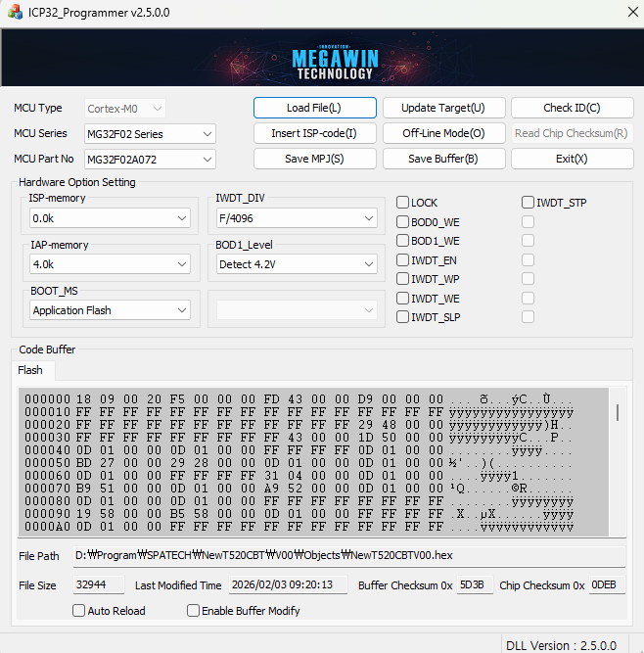Image resolution: width=644 pixels, height=653 pixels.
Task: Open the disabled MCU Type Cortex-M0 dropdown
Action: point(125,109)
